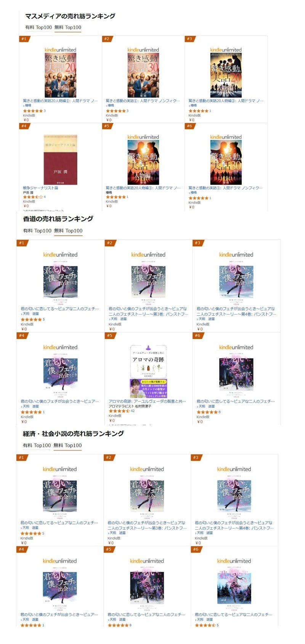The width and height of the screenshot is (305, 644).
Task: Open 有料 Top100 tab under 香道 ranking
Action: pos(37,231)
